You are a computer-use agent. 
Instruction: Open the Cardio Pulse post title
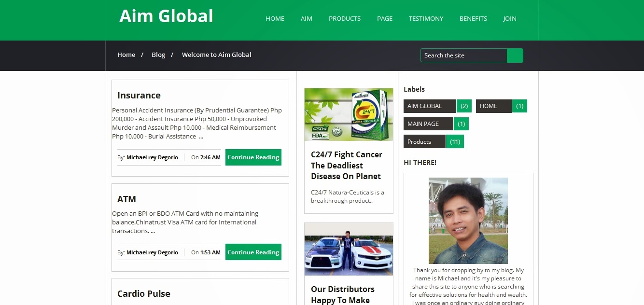coord(144,294)
